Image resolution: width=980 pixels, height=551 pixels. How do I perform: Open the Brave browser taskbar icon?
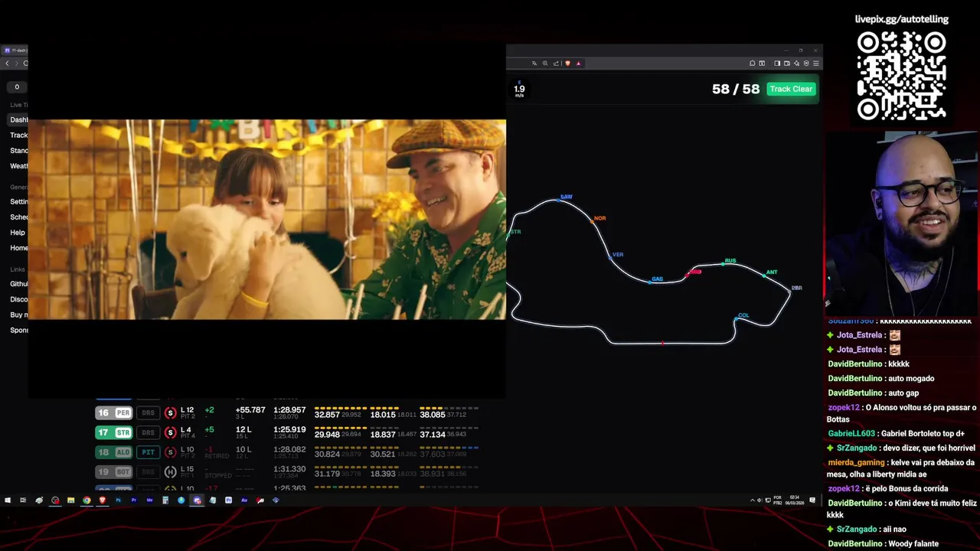coord(103,500)
